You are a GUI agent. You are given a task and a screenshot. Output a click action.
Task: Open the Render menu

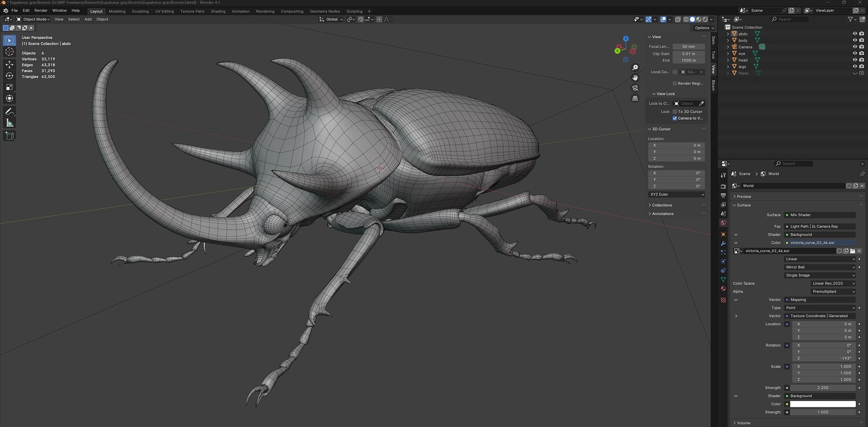(x=41, y=10)
